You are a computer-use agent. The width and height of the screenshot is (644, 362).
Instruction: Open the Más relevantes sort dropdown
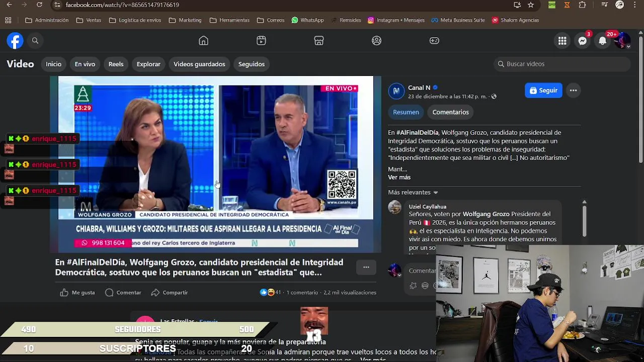tap(413, 193)
